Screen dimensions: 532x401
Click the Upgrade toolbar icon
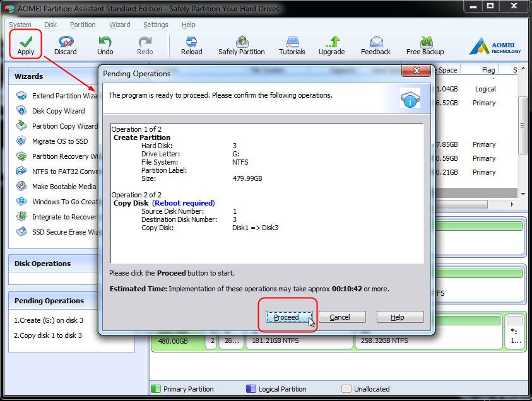331,45
